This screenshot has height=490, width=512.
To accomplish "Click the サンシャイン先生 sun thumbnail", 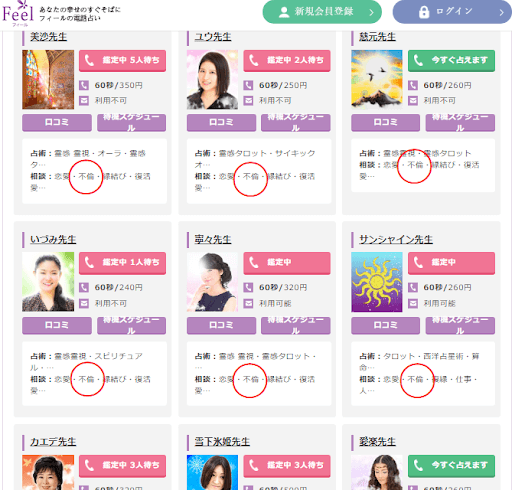I will tap(377, 282).
